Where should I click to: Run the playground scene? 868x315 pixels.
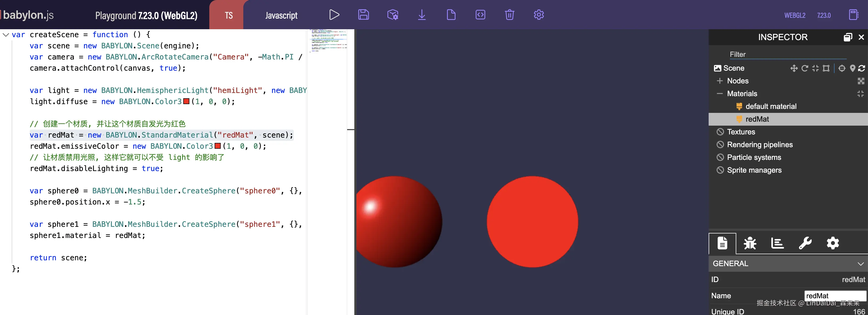[x=334, y=15]
